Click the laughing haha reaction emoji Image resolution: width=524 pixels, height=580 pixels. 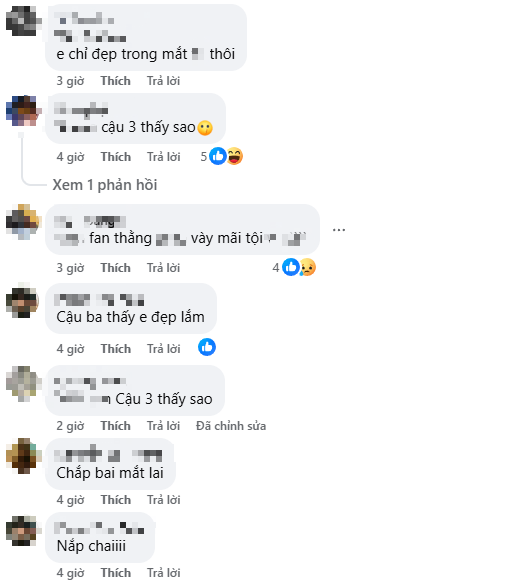click(x=234, y=156)
